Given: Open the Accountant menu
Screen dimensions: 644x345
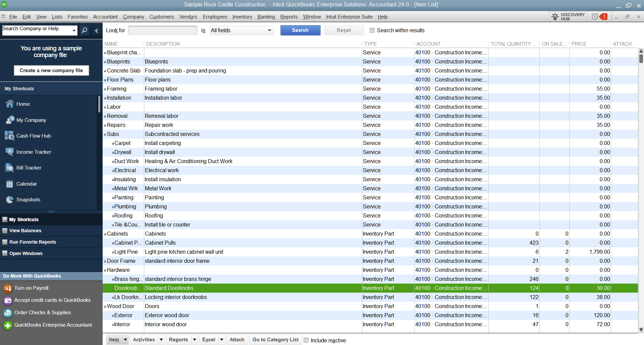Looking at the screenshot, I should [105, 17].
